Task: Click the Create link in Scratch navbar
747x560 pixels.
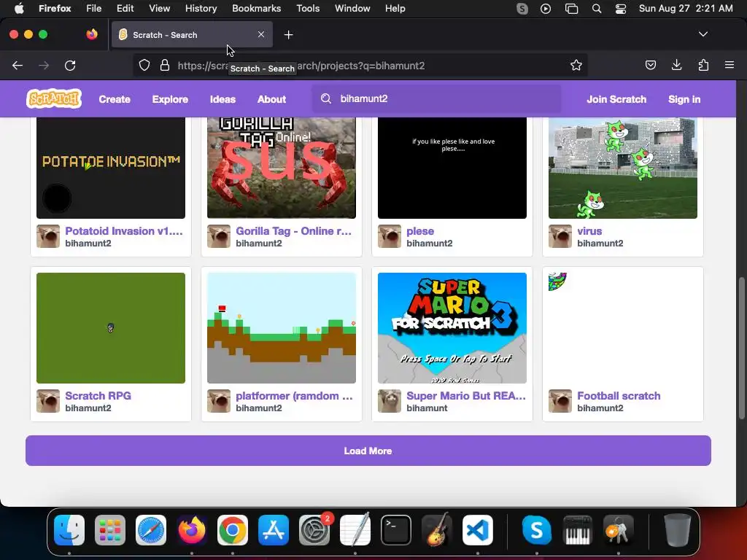Action: (115, 99)
